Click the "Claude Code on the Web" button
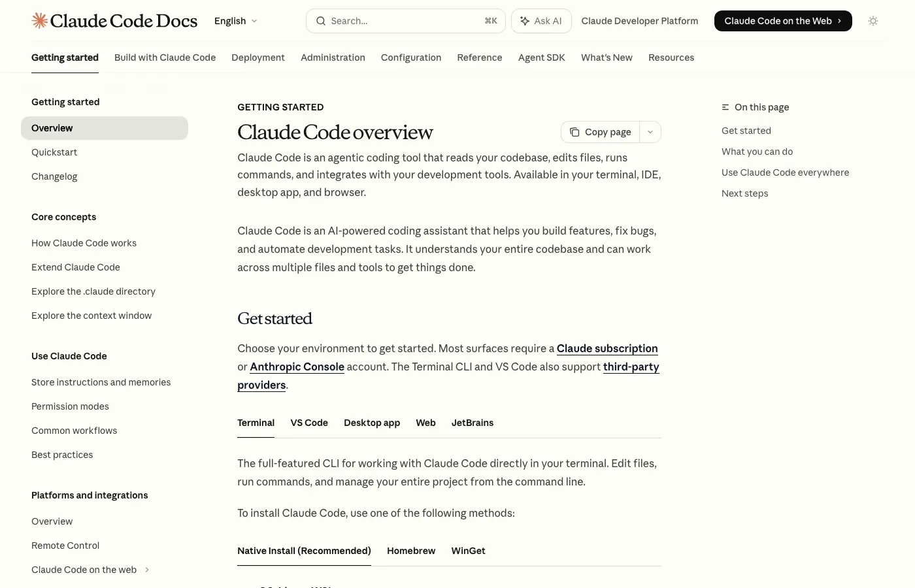915x588 pixels. pyautogui.click(x=783, y=21)
